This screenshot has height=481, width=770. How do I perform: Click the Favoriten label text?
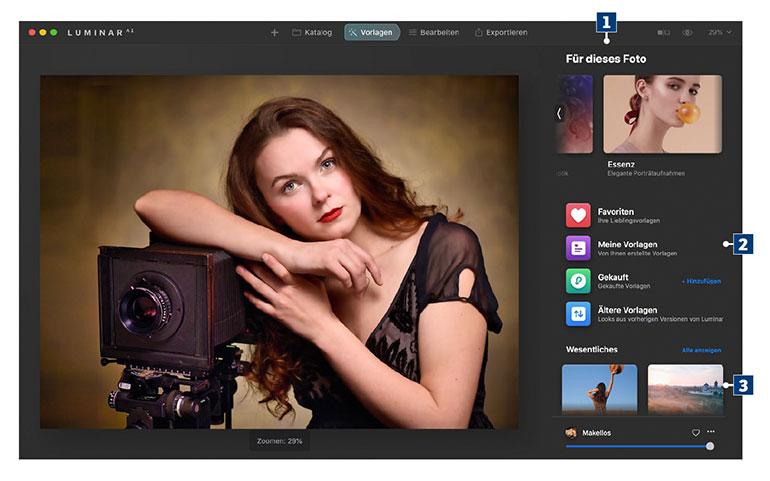pyautogui.click(x=616, y=212)
